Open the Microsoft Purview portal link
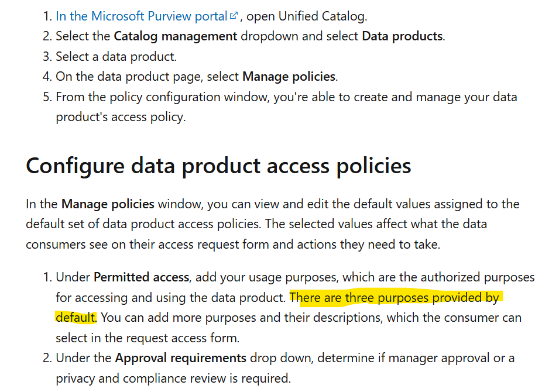Image resolution: width=559 pixels, height=392 pixels. tap(142, 16)
